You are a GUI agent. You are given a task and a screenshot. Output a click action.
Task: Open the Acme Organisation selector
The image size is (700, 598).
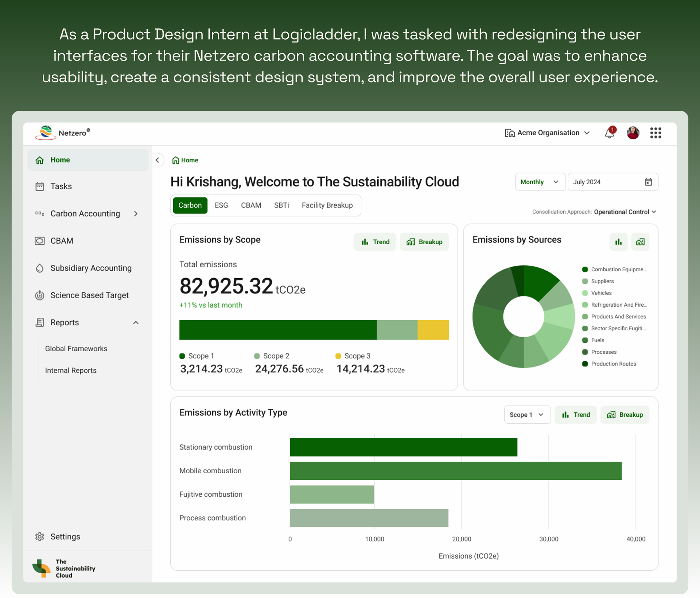tap(547, 133)
